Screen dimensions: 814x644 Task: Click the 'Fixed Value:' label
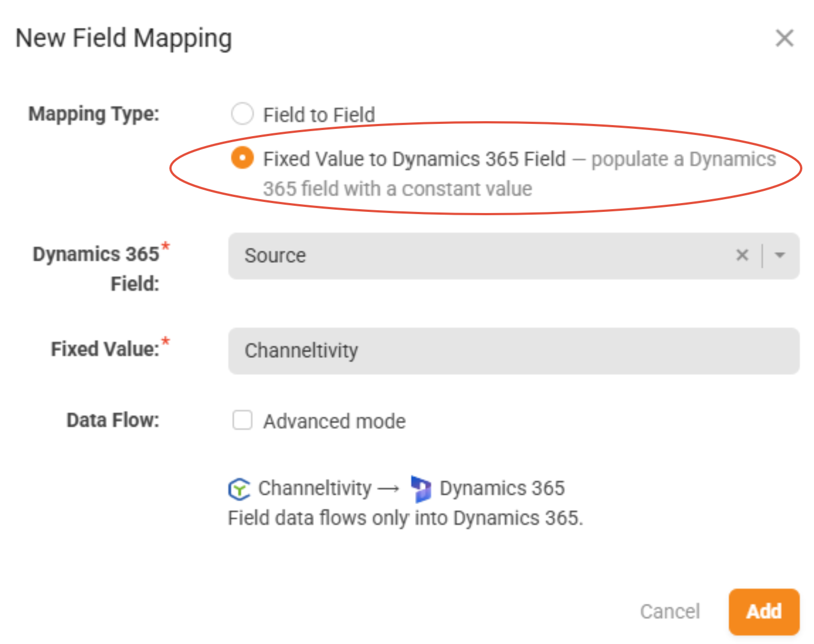click(x=105, y=349)
